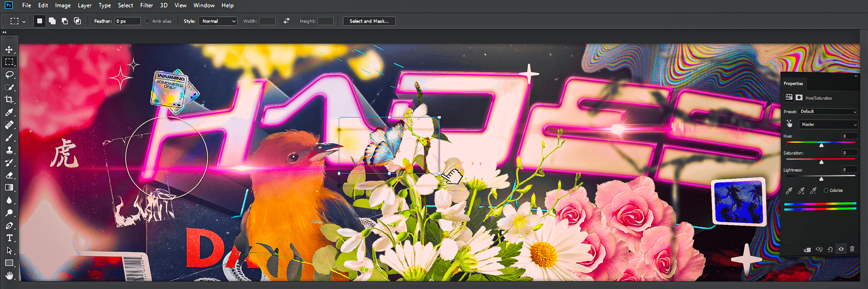The width and height of the screenshot is (868, 289).
Task: Click the Photoshop logo icon
Action: [9, 5]
